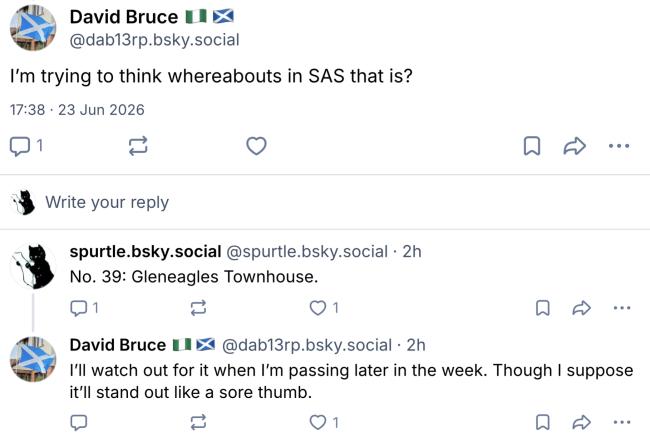View David Bruce's top avatar thumbnail
Image resolution: width=650 pixels, height=438 pixels.
(x=33, y=28)
